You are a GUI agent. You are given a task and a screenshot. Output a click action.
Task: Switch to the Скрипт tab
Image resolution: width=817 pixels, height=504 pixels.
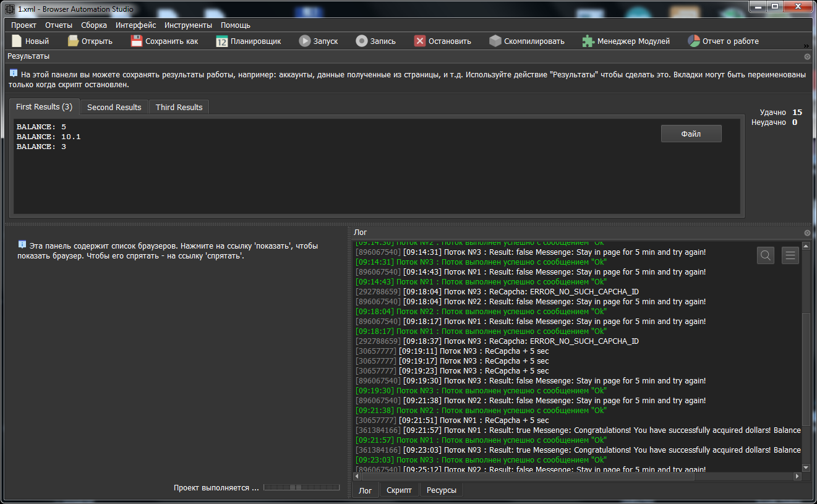(399, 490)
